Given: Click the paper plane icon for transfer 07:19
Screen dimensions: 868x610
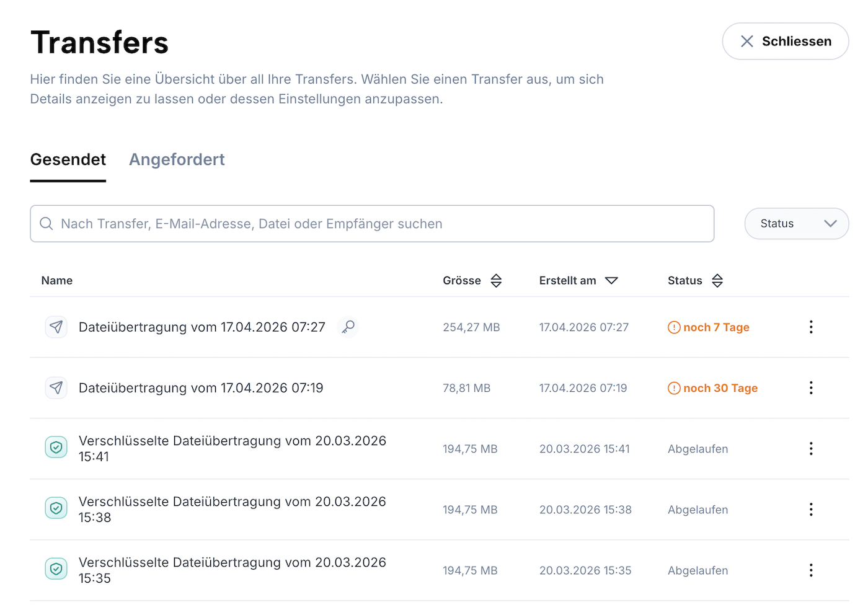Looking at the screenshot, I should pos(56,387).
